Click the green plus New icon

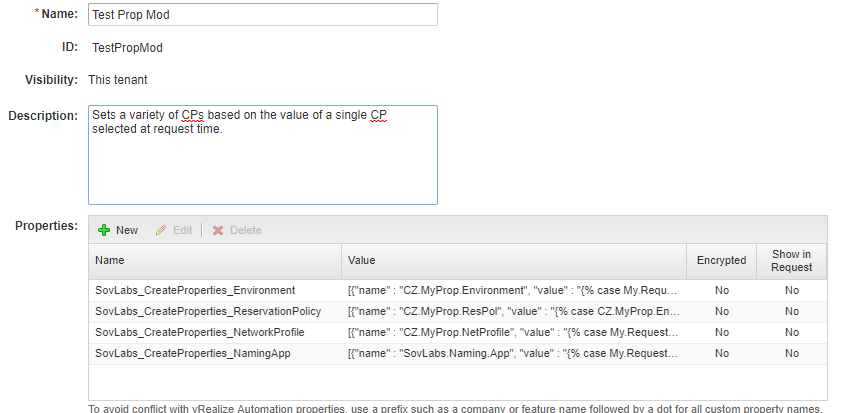pyautogui.click(x=103, y=230)
